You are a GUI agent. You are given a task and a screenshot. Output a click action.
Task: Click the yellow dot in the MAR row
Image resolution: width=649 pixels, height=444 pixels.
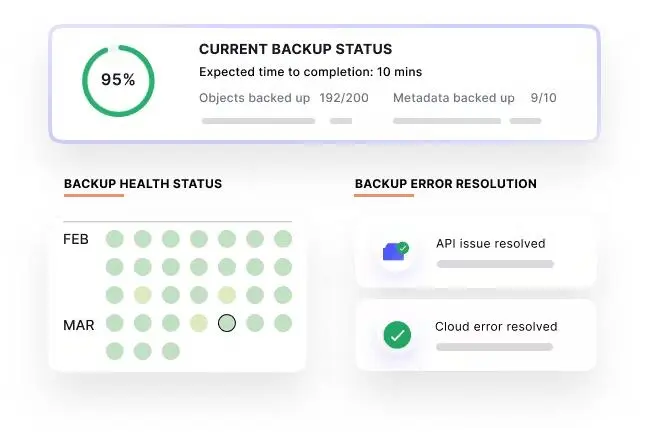(199, 323)
